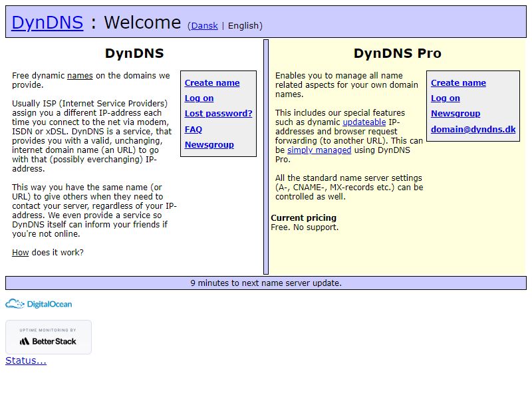This screenshot has height=399, width=532.
Task: Open Newsgroup in the DynDNS box
Action: coord(209,144)
